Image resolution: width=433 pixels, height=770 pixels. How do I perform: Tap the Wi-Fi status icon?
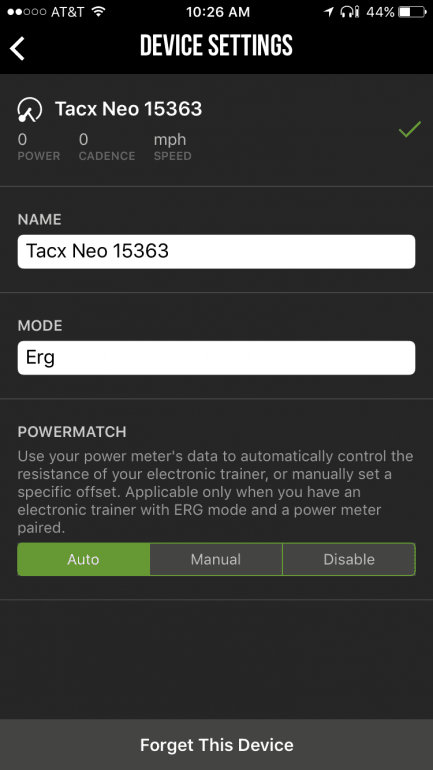[99, 12]
